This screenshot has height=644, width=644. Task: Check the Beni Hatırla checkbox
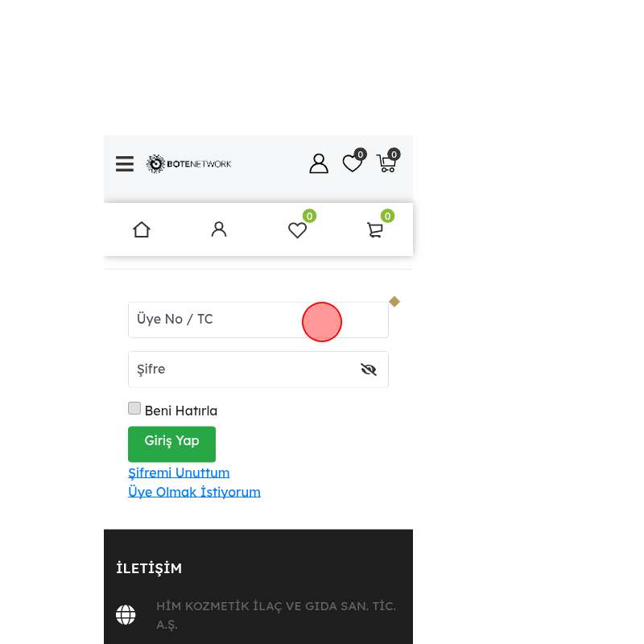134,408
